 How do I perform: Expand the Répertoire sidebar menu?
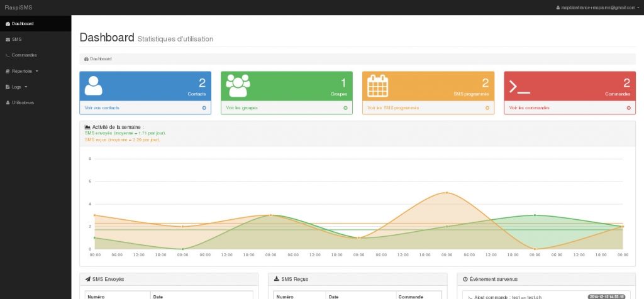(x=36, y=71)
